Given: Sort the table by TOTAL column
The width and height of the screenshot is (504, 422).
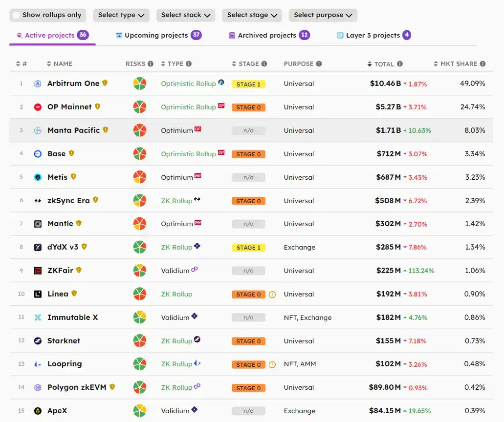Looking at the screenshot, I should [384, 64].
